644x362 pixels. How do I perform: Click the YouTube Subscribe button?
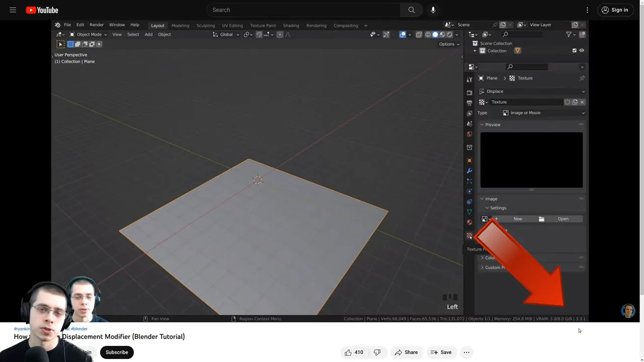117,352
